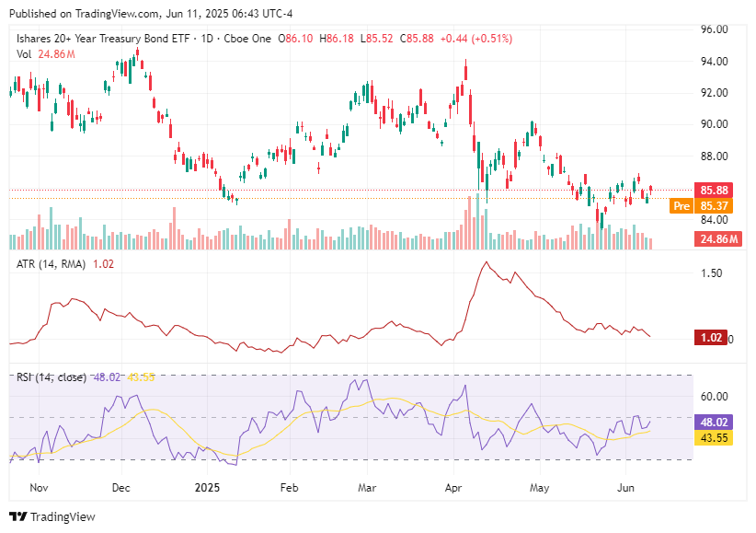Click the 92.00 price axis label

(714, 93)
